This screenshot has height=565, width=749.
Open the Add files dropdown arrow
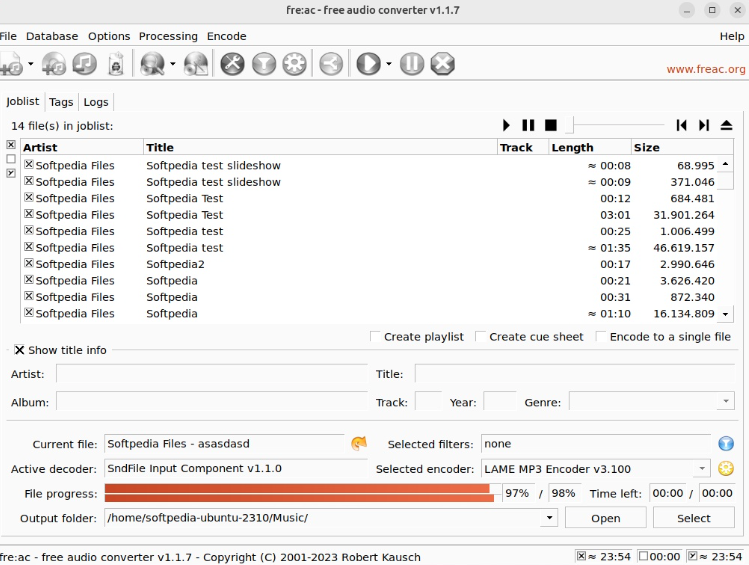point(31,64)
